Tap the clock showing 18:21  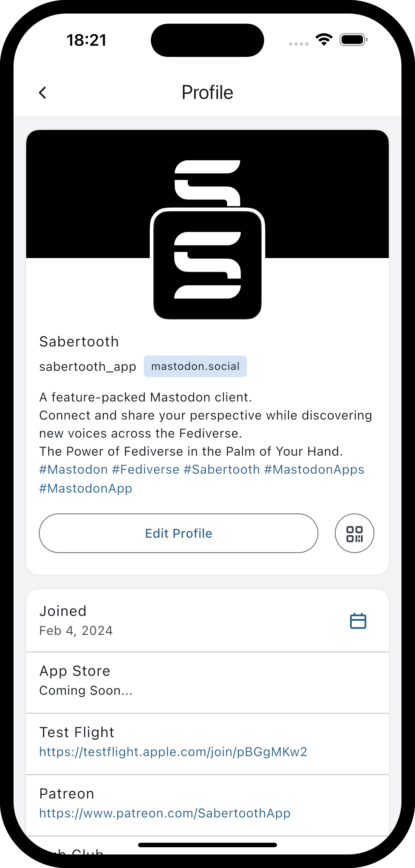tap(86, 40)
